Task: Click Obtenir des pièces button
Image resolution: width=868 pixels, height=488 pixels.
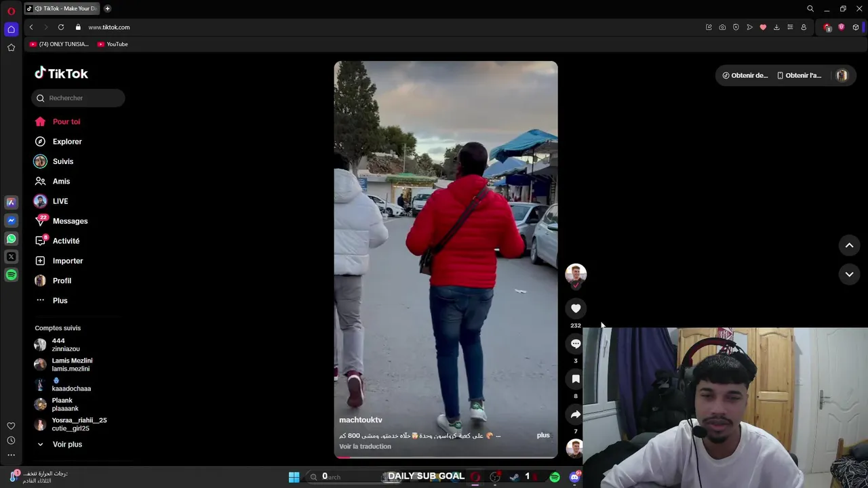Action: 745,75
